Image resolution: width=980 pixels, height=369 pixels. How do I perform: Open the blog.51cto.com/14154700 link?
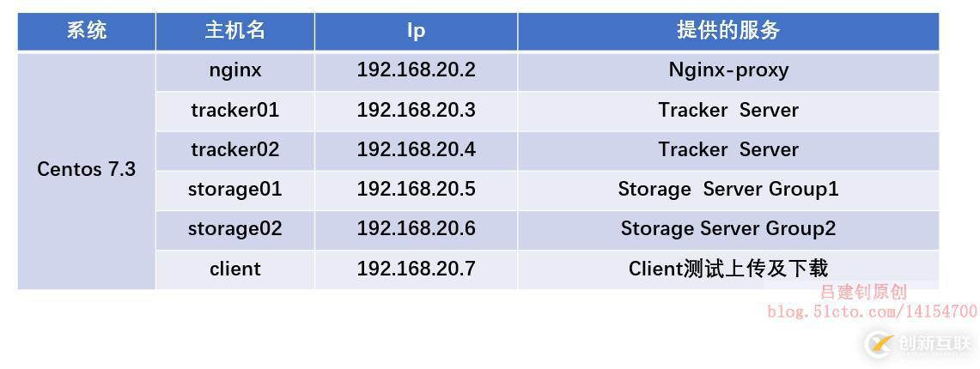pos(872,312)
